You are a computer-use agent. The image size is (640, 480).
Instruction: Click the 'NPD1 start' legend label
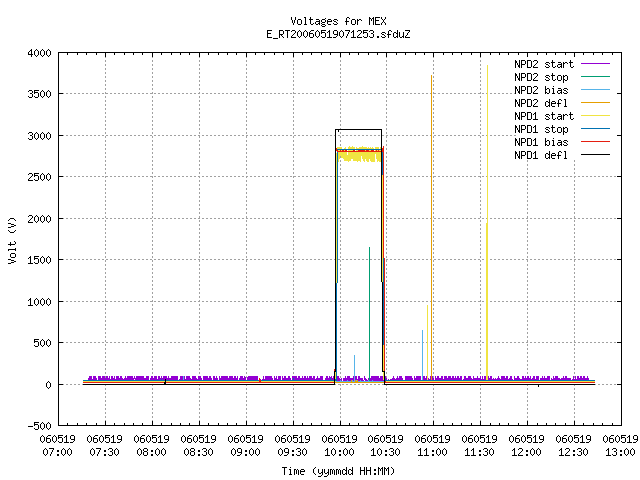[x=544, y=116]
